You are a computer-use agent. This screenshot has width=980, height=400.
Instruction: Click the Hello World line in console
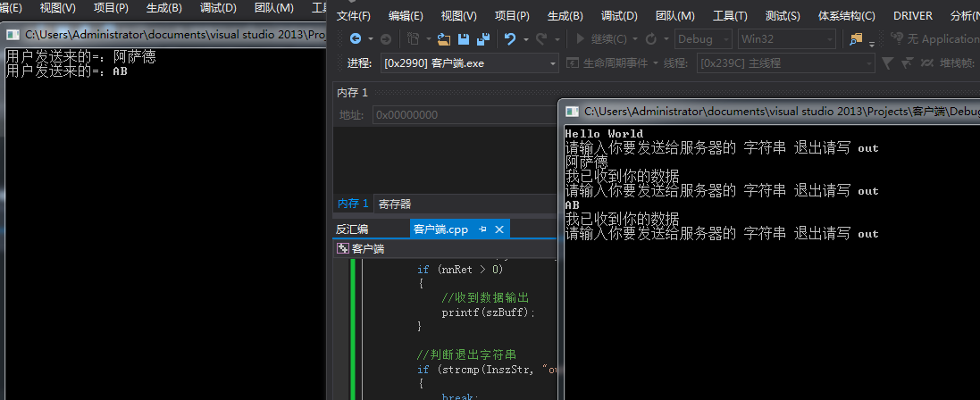[x=604, y=134]
